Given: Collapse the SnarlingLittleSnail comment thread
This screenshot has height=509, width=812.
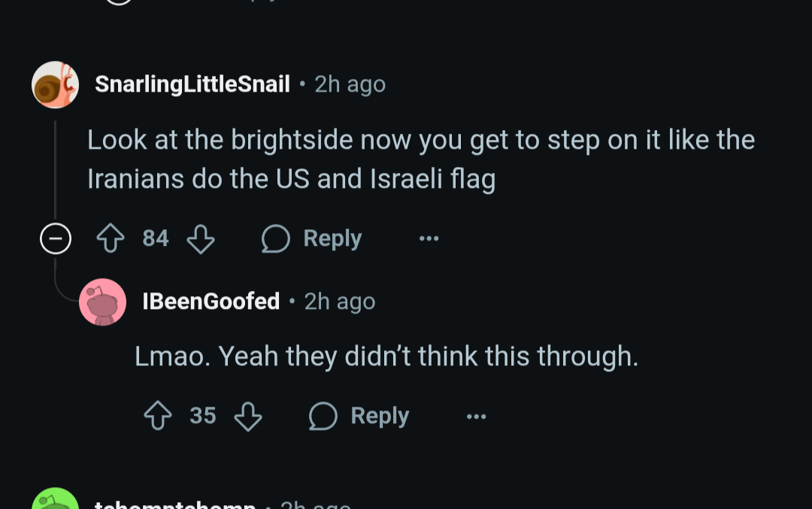Looking at the screenshot, I should 56,238.
